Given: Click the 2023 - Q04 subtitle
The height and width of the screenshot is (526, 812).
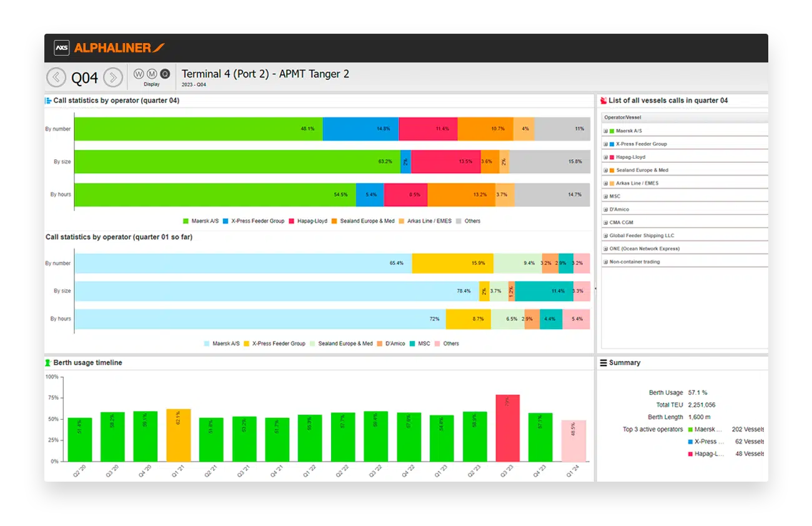Looking at the screenshot, I should coord(194,84).
